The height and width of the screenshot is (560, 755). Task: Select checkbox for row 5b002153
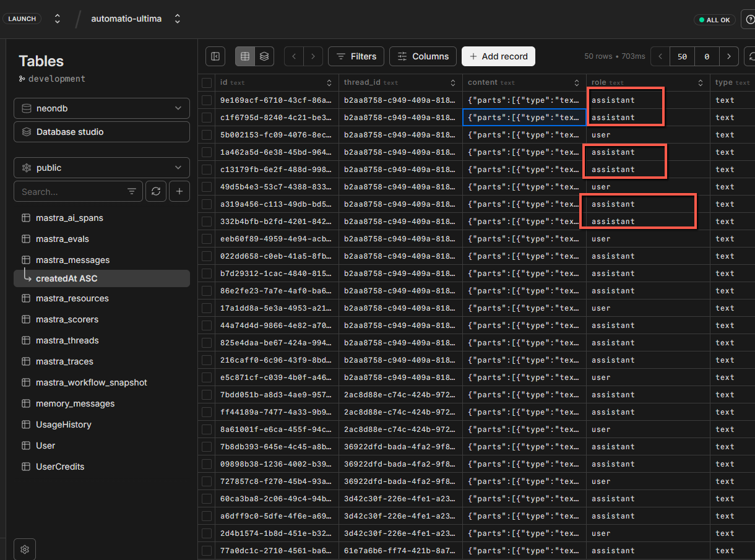(x=207, y=135)
